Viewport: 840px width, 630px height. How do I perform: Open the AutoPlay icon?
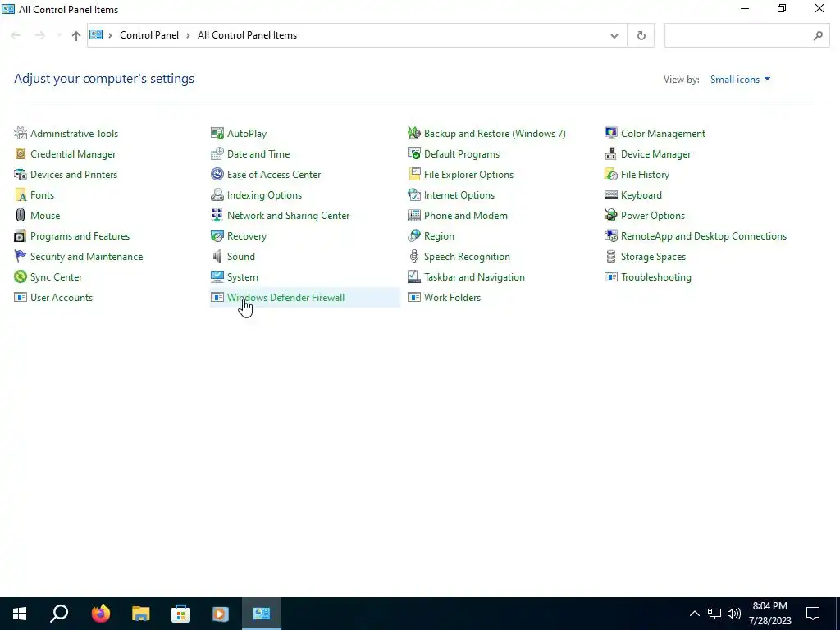[217, 134]
